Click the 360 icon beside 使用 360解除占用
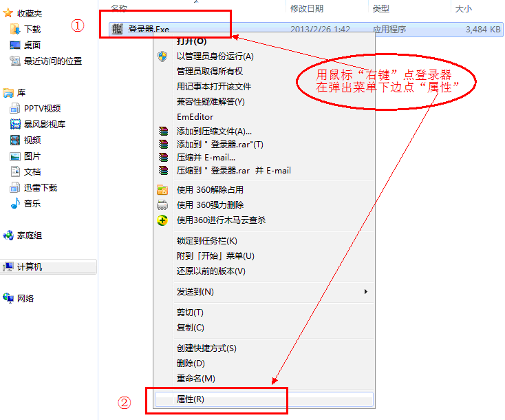 point(162,190)
